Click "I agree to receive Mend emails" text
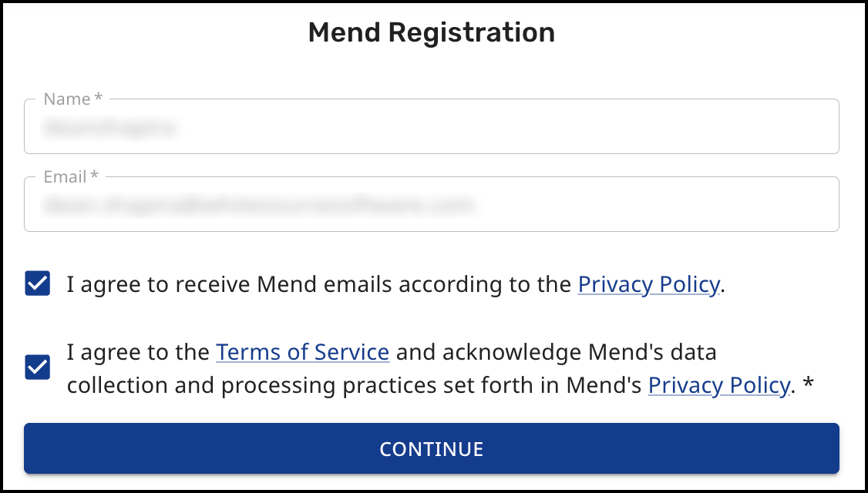The image size is (868, 493). 231,284
